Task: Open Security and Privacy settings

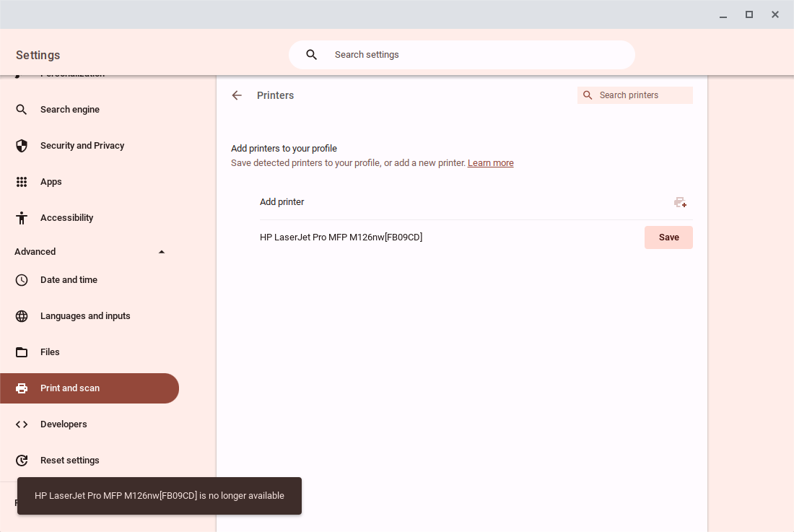Action: pos(90,146)
